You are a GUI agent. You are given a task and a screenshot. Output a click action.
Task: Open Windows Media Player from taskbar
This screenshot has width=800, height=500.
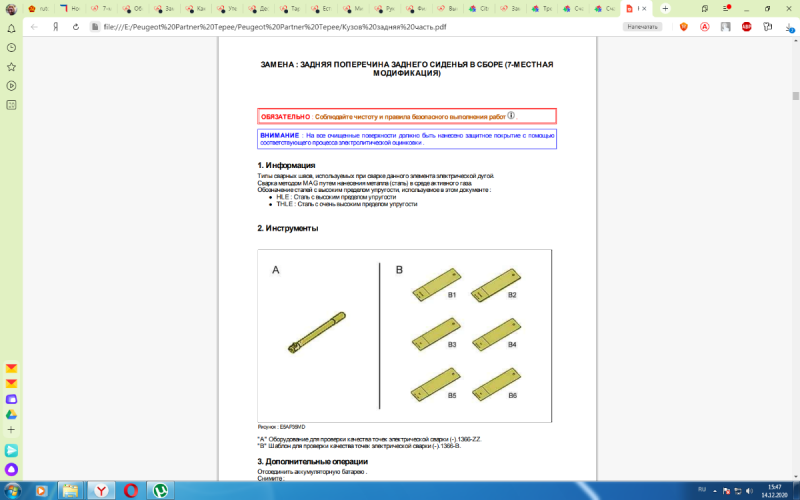coord(41,491)
